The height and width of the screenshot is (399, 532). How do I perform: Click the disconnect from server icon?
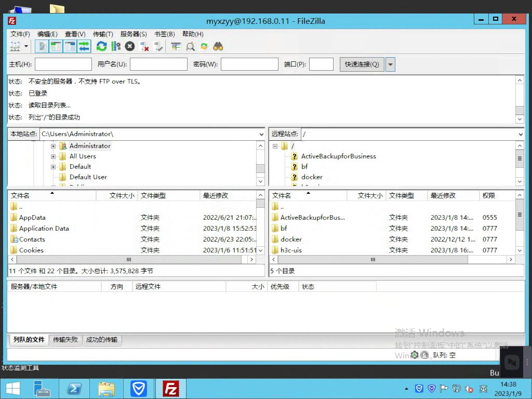[x=144, y=46]
